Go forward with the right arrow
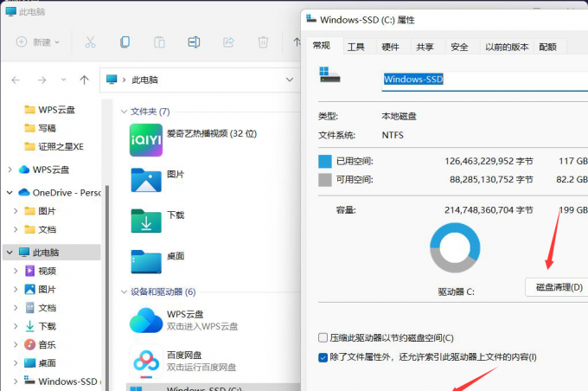The height and width of the screenshot is (391, 588). pos(42,80)
